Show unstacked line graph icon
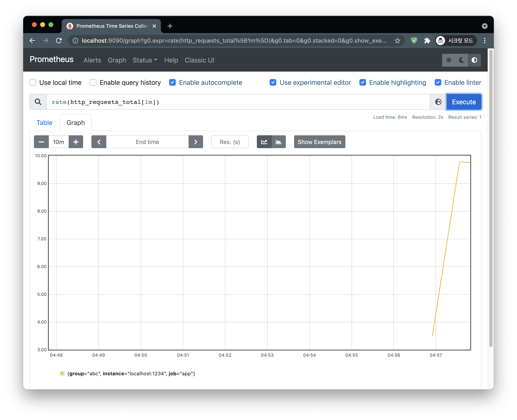Image resolution: width=517 pixels, height=420 pixels. click(x=264, y=142)
